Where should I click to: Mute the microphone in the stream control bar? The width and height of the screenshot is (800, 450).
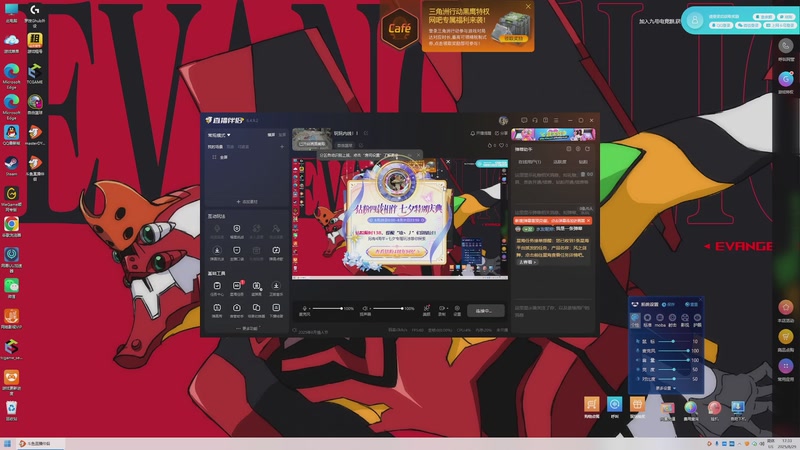click(305, 309)
